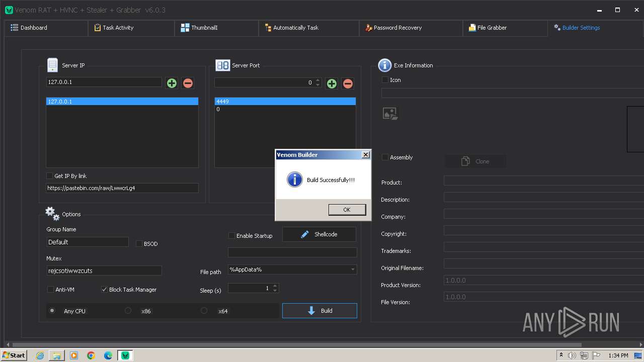Click the Shellcode button
The image size is (644, 362).
click(319, 234)
